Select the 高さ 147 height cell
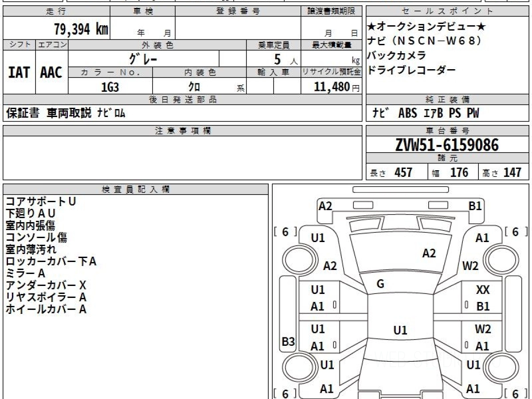The width and height of the screenshot is (532, 399). [x=504, y=172]
